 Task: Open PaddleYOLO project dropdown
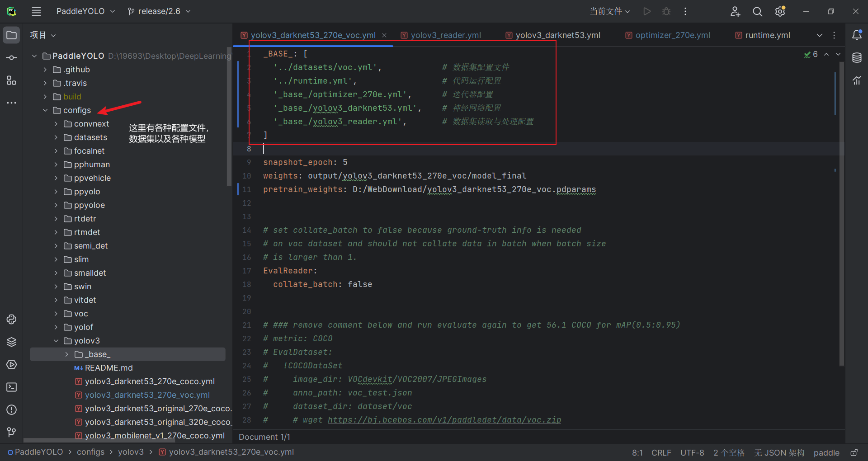click(85, 11)
